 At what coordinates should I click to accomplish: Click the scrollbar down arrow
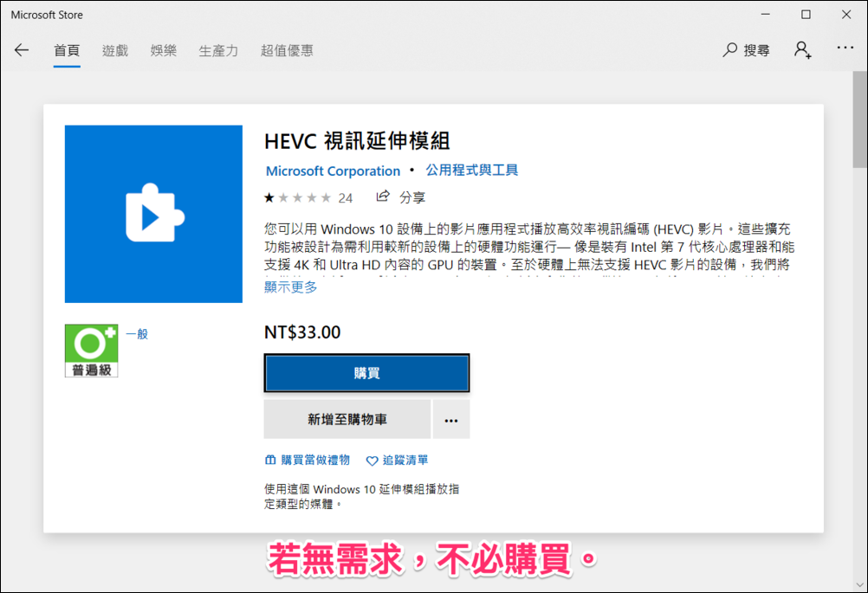coord(859,584)
